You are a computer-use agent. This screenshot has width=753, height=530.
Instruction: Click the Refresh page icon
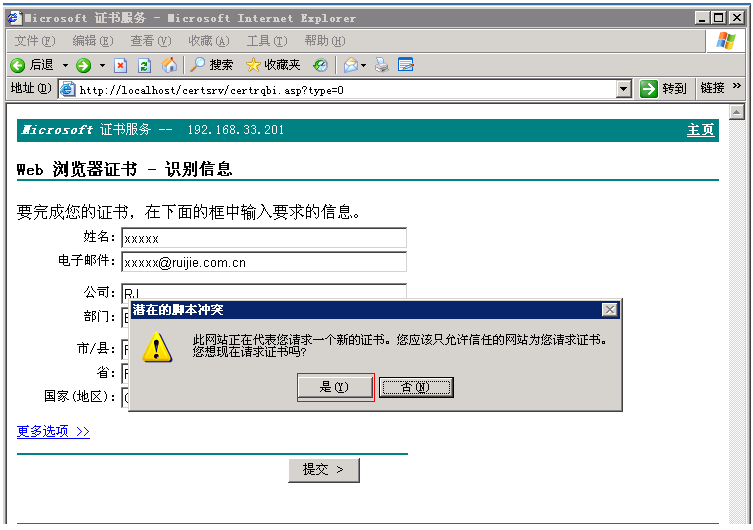pyautogui.click(x=144, y=65)
